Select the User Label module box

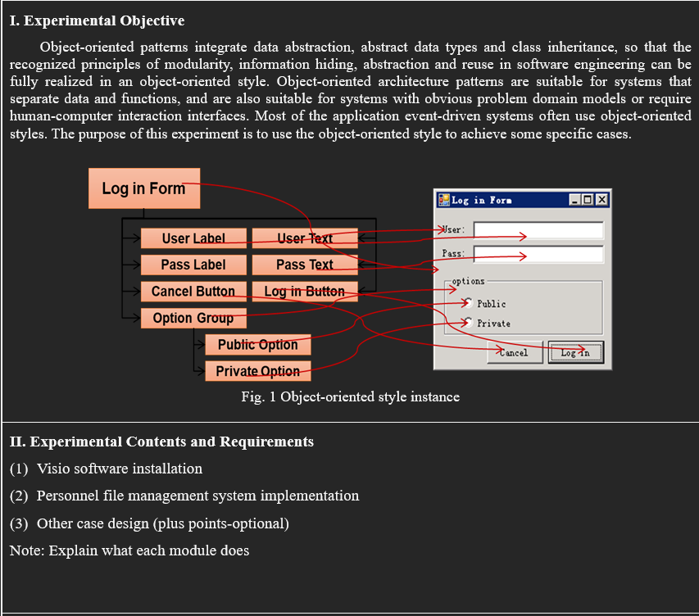[193, 238]
